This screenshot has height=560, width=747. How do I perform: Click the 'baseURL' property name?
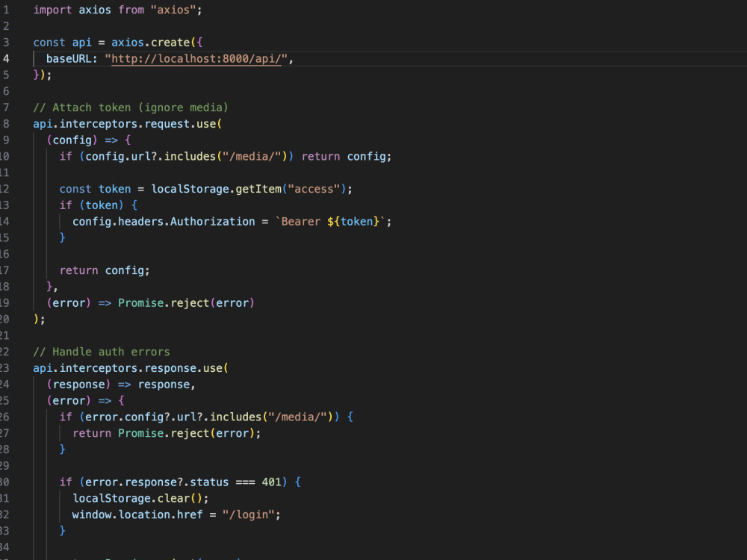(69, 58)
